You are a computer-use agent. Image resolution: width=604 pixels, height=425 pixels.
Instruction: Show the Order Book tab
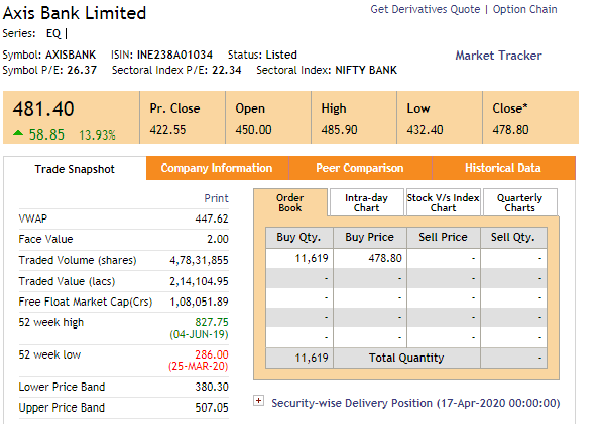pyautogui.click(x=290, y=202)
